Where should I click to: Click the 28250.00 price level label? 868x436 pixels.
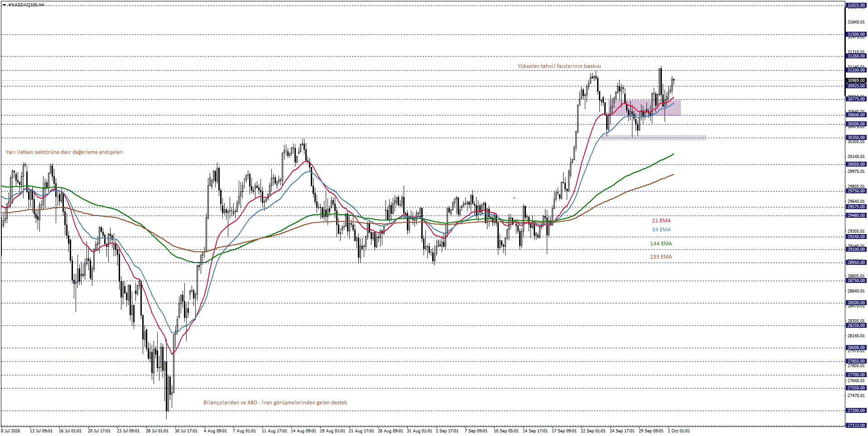pos(856,326)
